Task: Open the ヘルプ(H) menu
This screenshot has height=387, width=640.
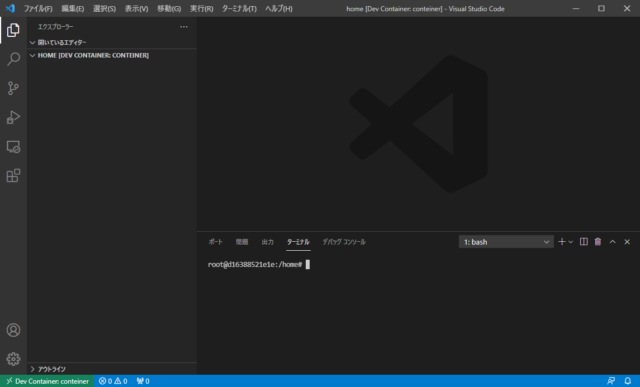Action: (x=279, y=9)
